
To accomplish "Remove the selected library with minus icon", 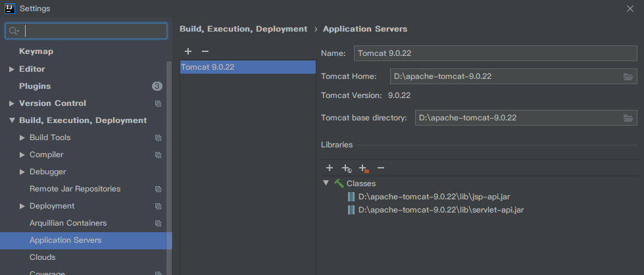I will coord(381,168).
